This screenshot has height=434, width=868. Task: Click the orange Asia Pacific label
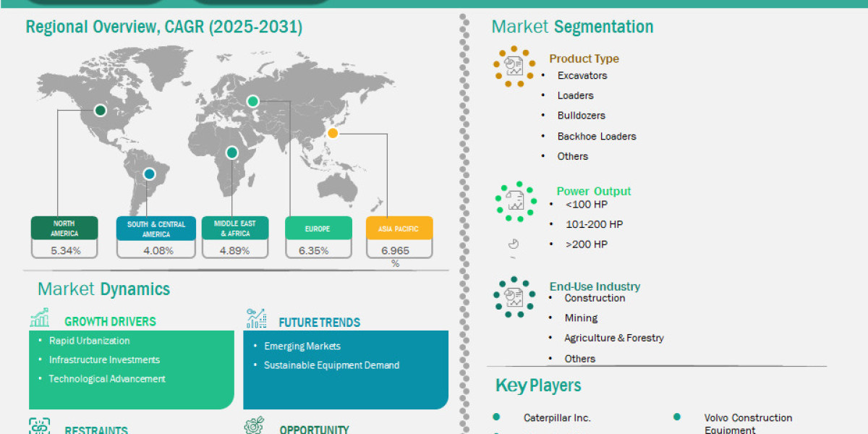pyautogui.click(x=399, y=229)
